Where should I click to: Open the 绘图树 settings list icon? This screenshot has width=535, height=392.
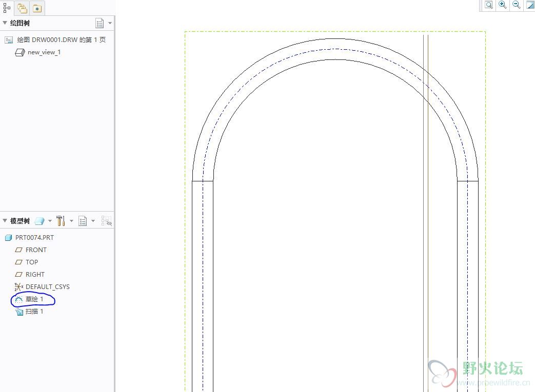point(100,23)
